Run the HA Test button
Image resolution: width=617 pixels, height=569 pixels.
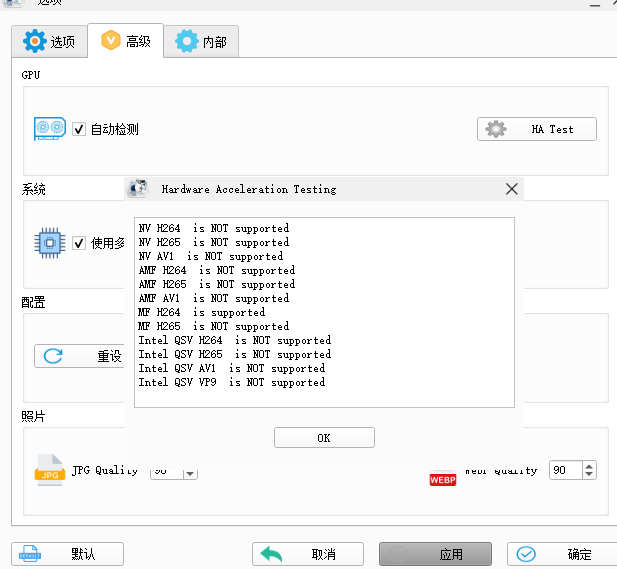tap(537, 129)
